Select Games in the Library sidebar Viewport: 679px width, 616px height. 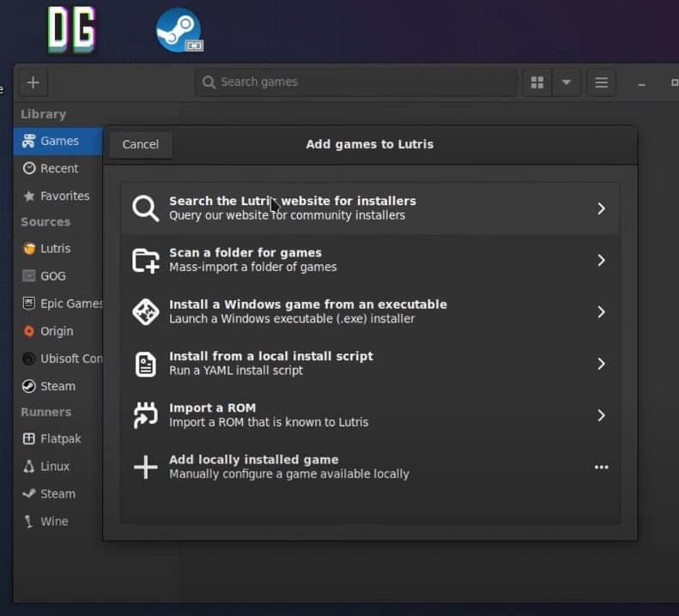click(58, 141)
